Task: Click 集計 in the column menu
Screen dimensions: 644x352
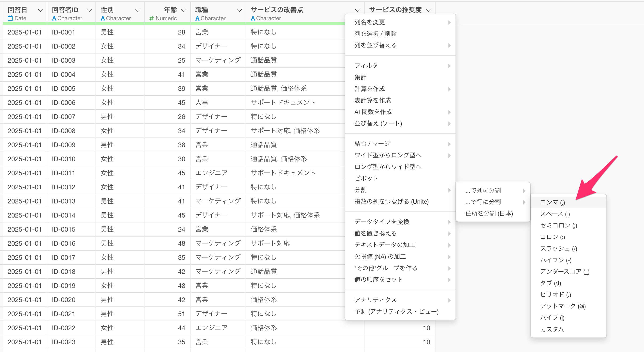Action: (360, 77)
